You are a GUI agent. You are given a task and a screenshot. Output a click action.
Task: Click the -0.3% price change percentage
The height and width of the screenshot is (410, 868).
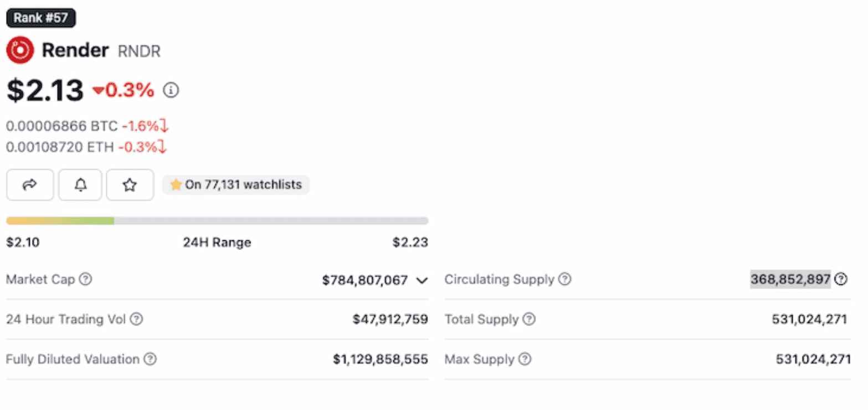click(124, 90)
